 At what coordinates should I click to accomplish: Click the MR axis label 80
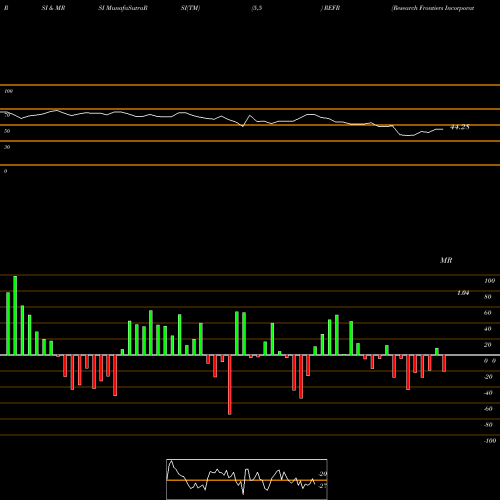coord(488,297)
